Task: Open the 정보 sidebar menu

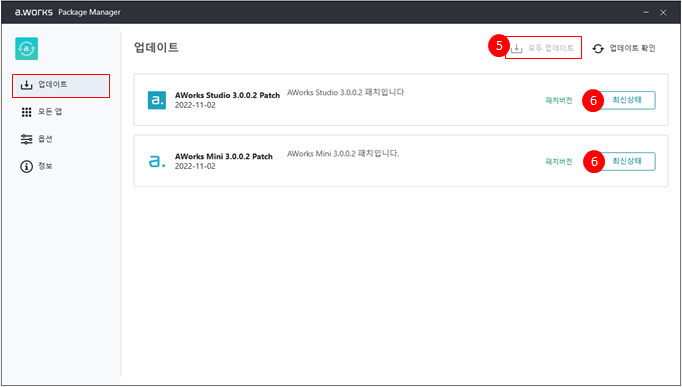Action: [x=37, y=166]
